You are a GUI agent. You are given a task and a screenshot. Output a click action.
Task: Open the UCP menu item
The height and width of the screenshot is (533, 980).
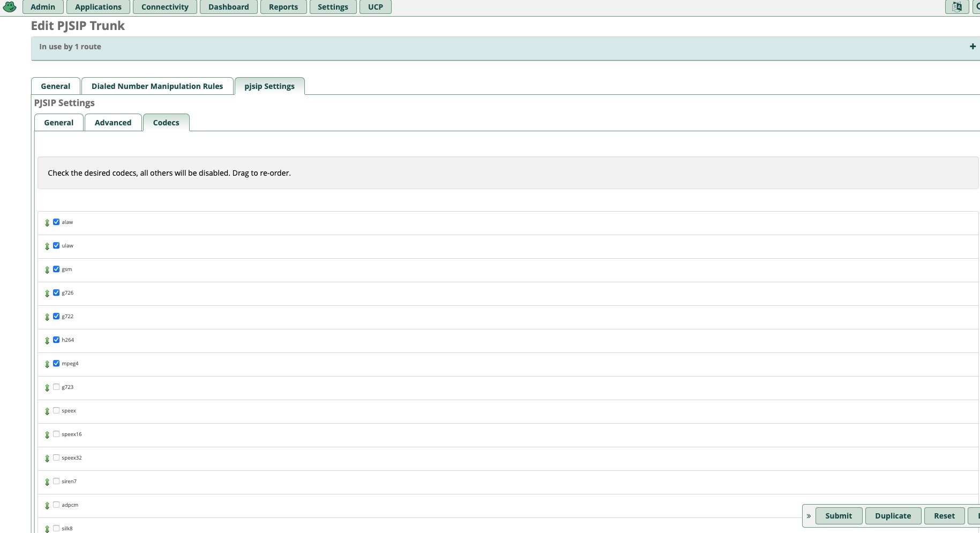[x=376, y=7]
